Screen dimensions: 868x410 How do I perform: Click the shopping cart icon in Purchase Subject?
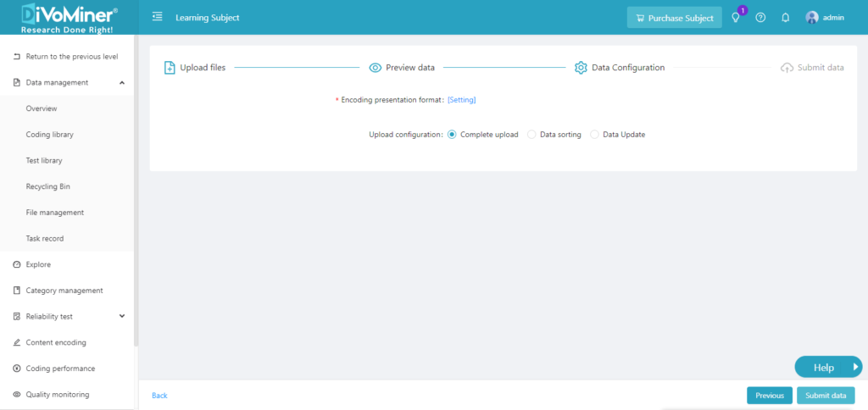pos(641,18)
